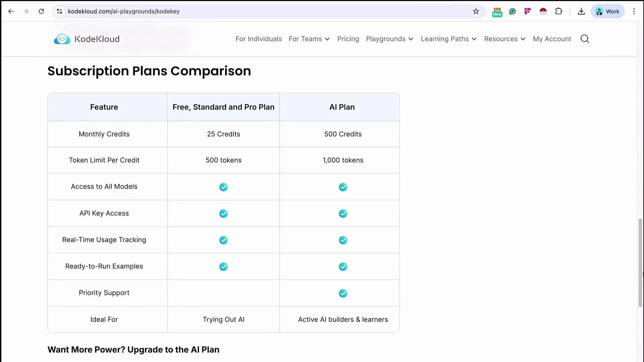This screenshot has width=644, height=362.
Task: Bookmark this page with the star icon
Action: [x=476, y=11]
